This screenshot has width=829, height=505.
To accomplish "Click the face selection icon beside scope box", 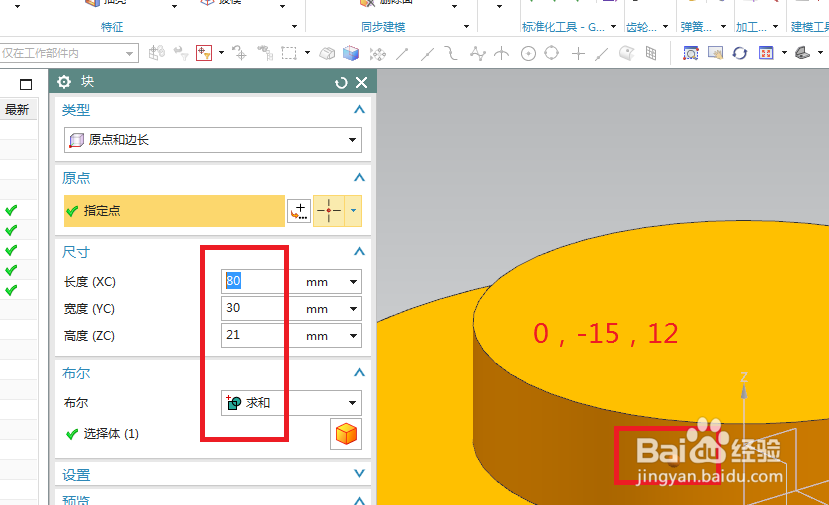I will click(x=156, y=53).
